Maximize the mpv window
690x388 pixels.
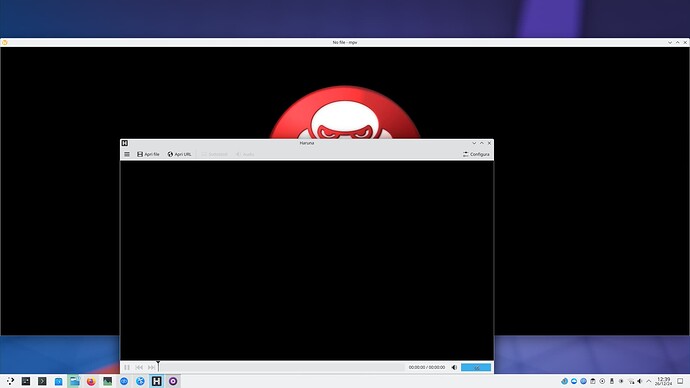[677, 43]
